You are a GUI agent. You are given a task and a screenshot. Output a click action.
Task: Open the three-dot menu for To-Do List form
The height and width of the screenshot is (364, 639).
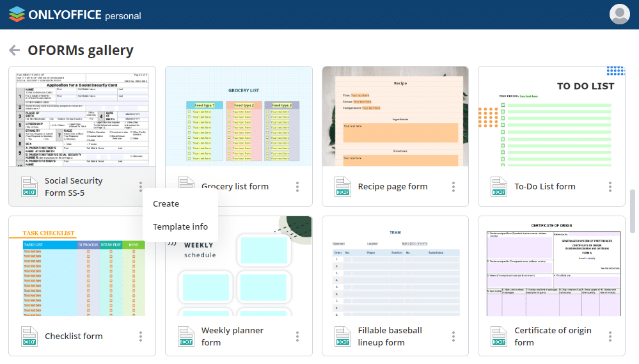click(610, 187)
